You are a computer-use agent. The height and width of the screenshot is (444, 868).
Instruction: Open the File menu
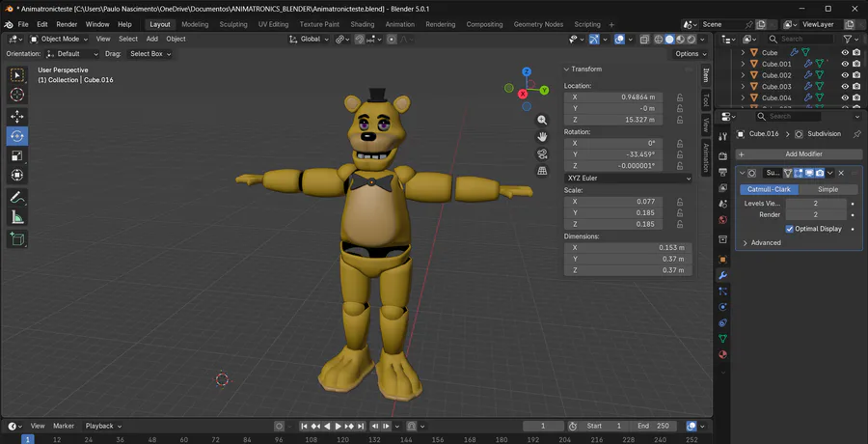click(x=23, y=24)
